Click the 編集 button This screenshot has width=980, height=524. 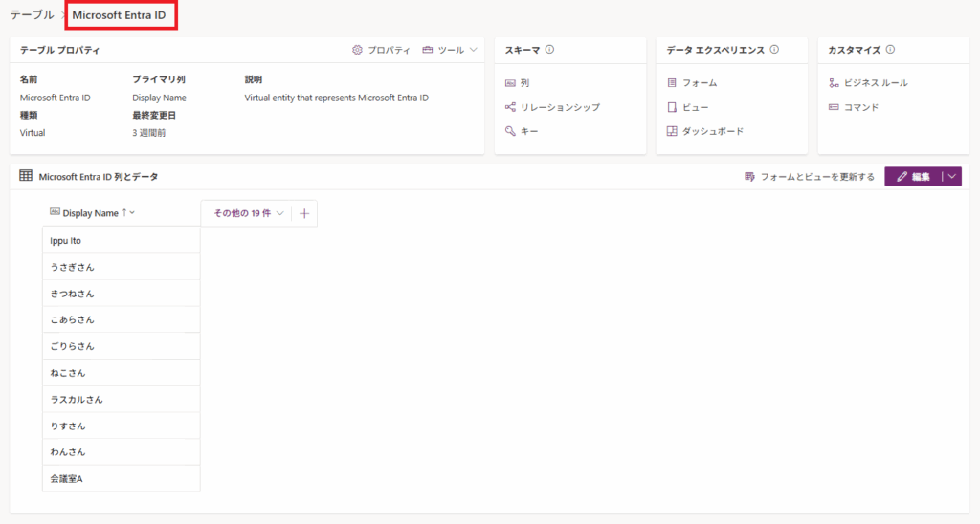click(913, 177)
